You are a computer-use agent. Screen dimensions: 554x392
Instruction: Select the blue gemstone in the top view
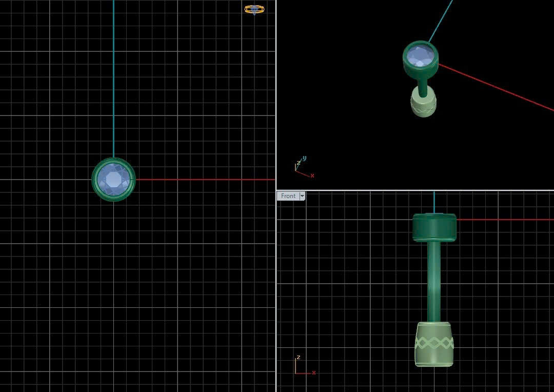113,179
